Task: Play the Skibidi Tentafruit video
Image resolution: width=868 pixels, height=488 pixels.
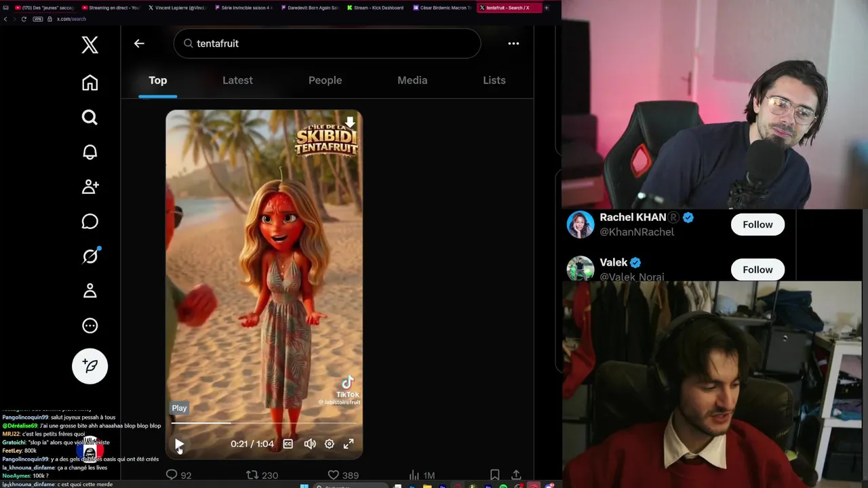Action: 179,445
